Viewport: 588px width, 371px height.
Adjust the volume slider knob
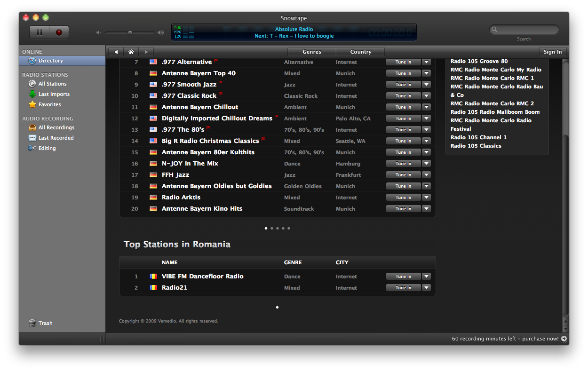point(130,32)
